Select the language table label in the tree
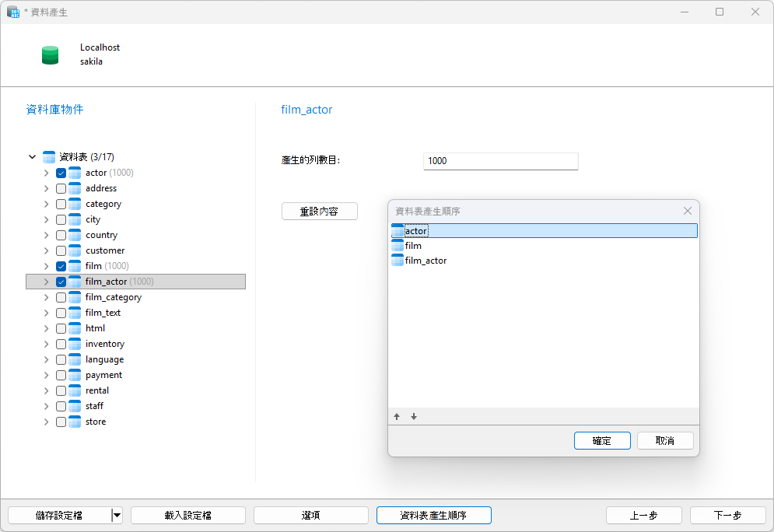 tap(105, 359)
